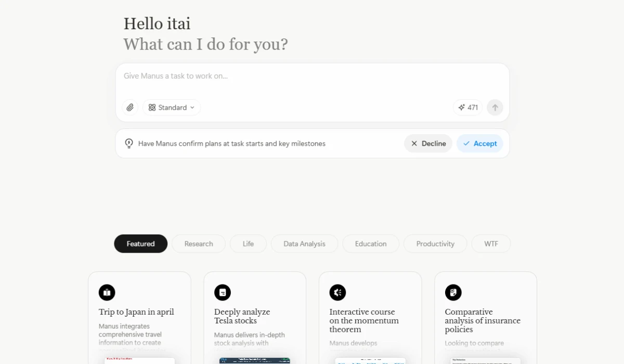624x364 pixels.
Task: Click the momentum theorem course card icon
Action: (337, 292)
